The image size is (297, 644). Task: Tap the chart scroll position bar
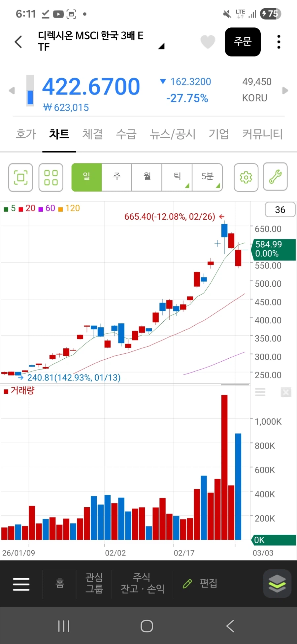pyautogui.click(x=235, y=384)
